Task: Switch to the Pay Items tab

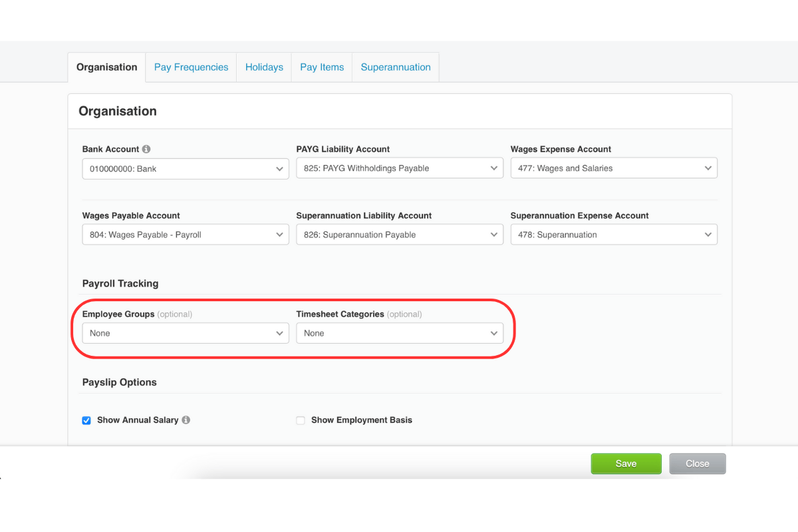Action: coord(322,67)
